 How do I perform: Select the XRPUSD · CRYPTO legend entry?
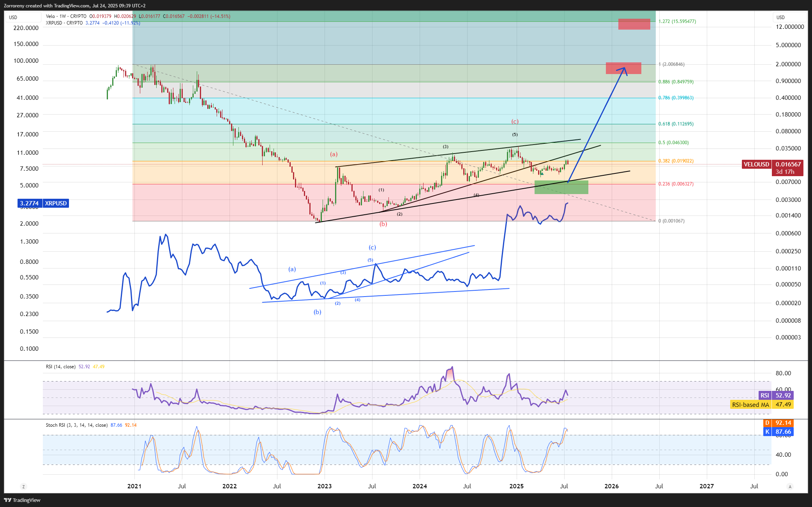[x=64, y=23]
